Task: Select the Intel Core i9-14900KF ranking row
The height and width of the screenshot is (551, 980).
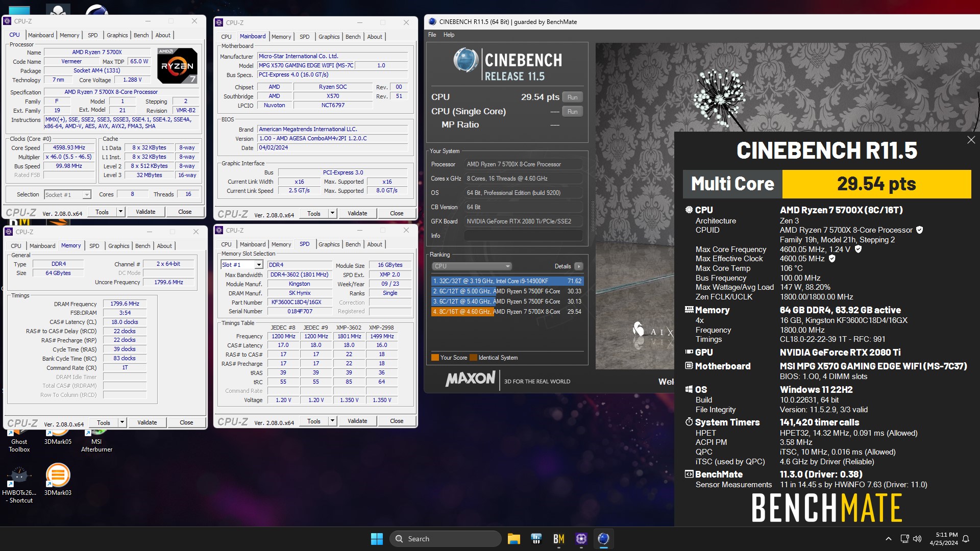Action: coord(507,281)
